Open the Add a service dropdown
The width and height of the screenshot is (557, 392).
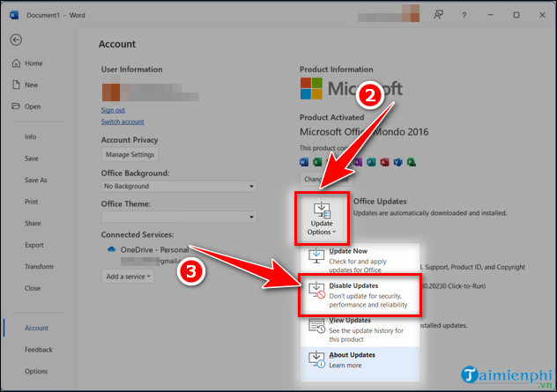click(128, 277)
